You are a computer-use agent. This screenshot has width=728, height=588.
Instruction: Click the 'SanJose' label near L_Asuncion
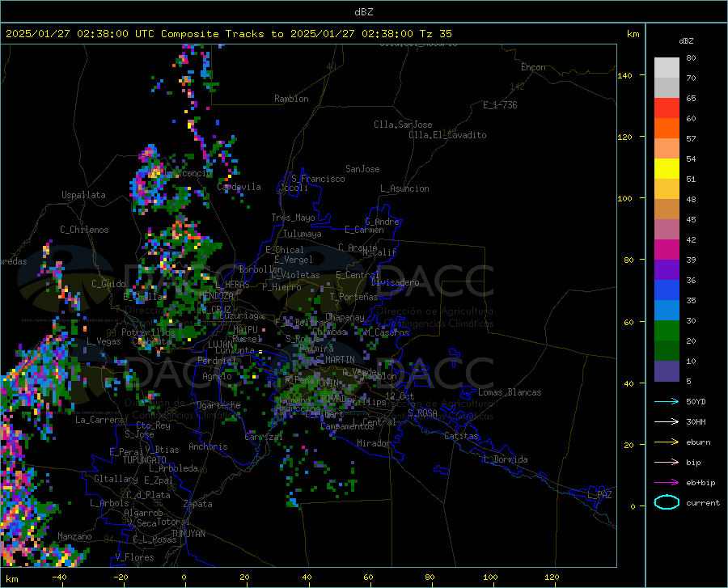tap(362, 169)
